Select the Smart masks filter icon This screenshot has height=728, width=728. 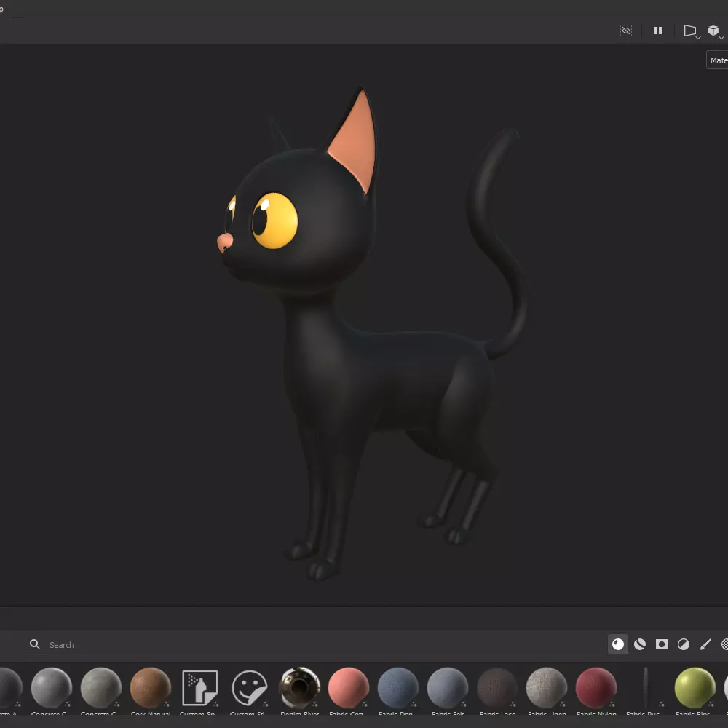662,644
